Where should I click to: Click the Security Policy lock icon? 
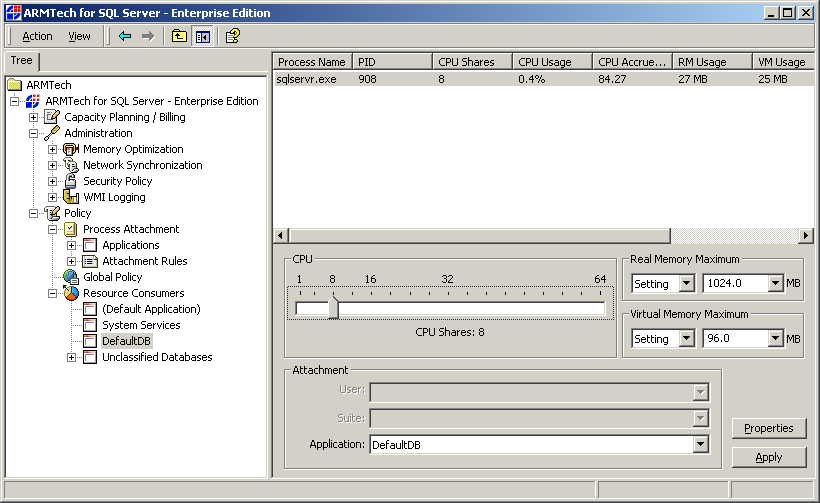pos(71,181)
